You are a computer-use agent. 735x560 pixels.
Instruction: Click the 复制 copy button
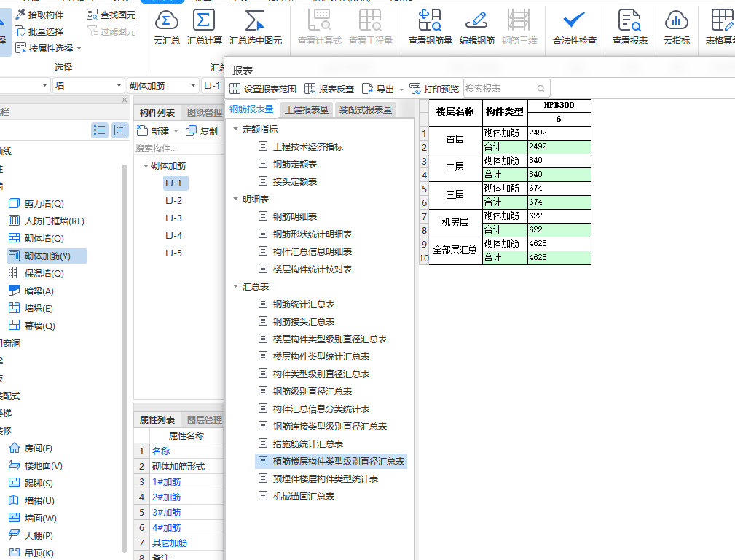(202, 131)
